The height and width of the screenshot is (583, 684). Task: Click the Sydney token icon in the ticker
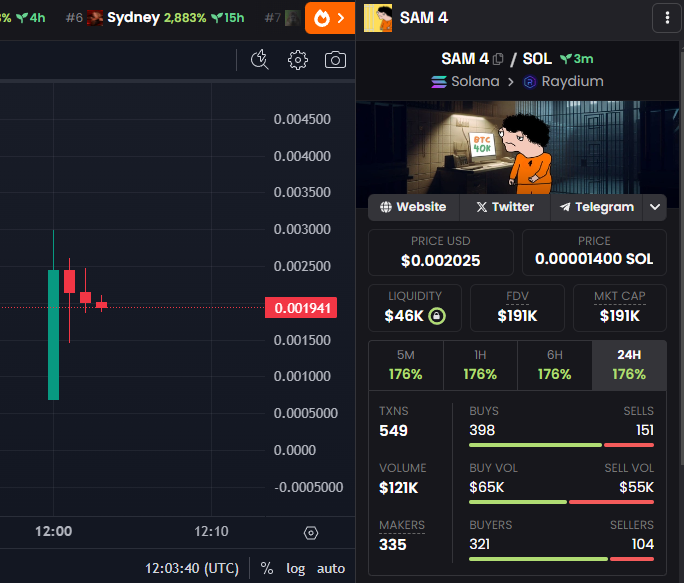[x=95, y=18]
